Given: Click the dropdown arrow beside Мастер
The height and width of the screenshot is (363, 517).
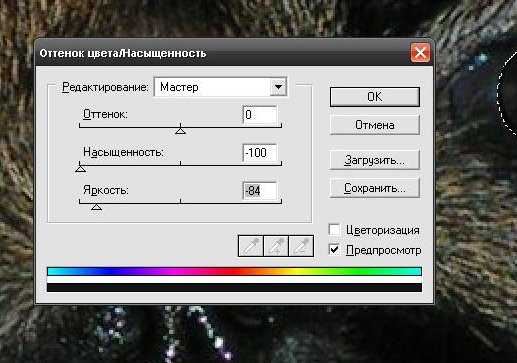Looking at the screenshot, I should [x=278, y=87].
